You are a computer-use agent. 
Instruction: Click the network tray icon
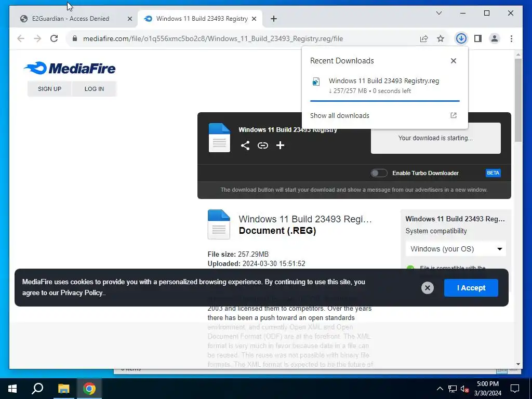coord(453,389)
